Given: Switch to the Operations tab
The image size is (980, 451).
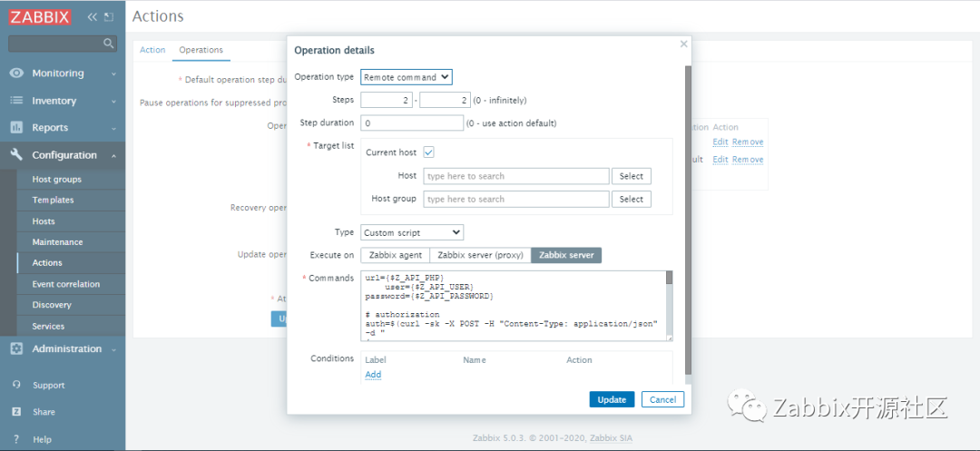Looking at the screenshot, I should click(201, 50).
